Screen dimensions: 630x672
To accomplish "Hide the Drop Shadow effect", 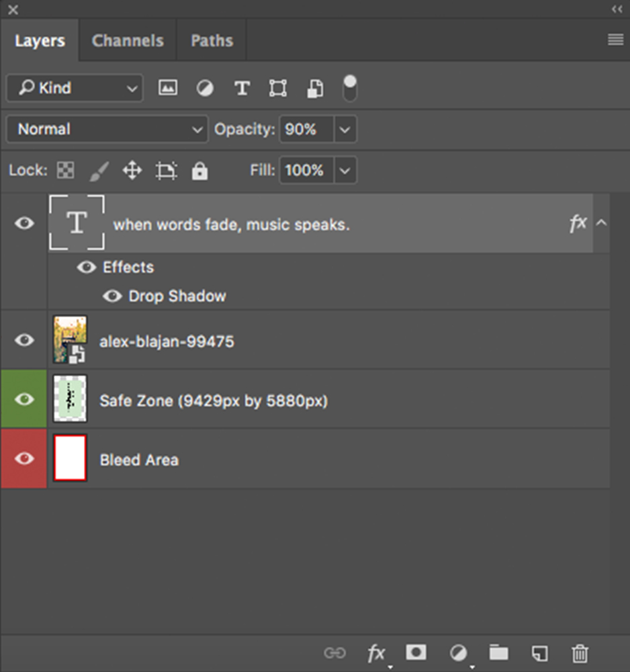I will point(112,296).
